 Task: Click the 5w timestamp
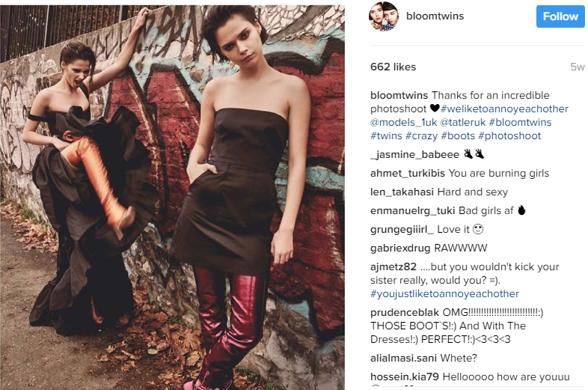point(578,67)
